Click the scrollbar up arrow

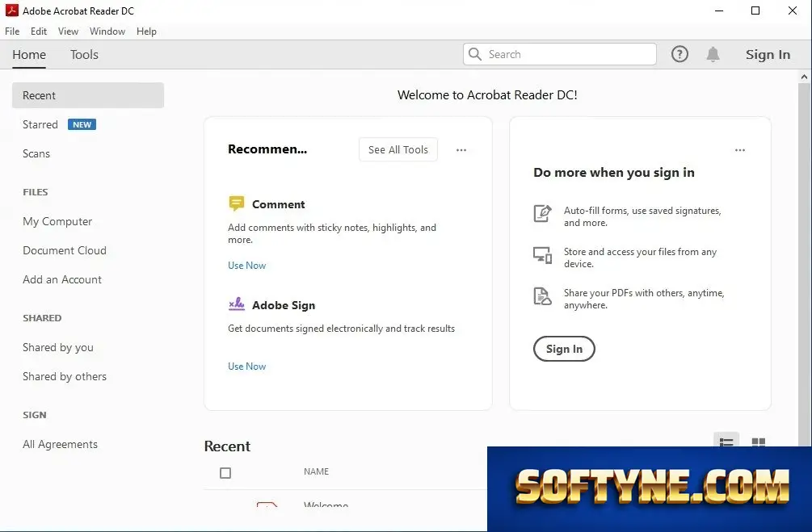pos(804,77)
